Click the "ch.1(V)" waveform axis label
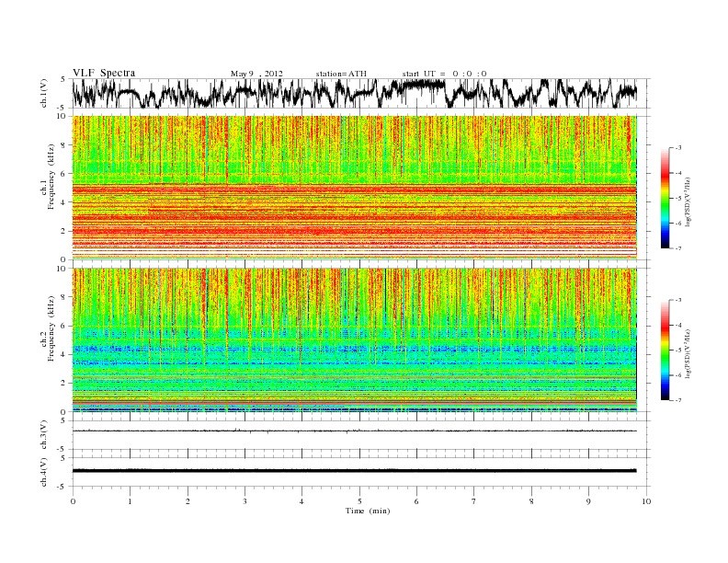Viewport: 728px width, 563px height. pyautogui.click(x=44, y=93)
